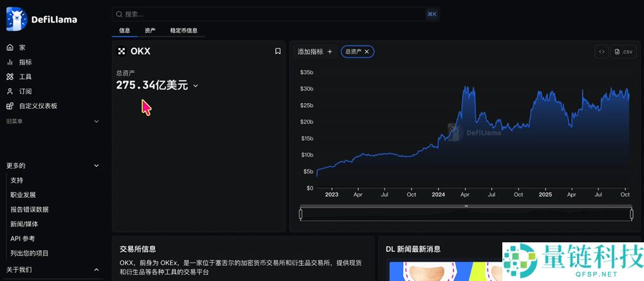Open the 订阅 subscription icon
The image size is (644, 281).
[x=10, y=92]
